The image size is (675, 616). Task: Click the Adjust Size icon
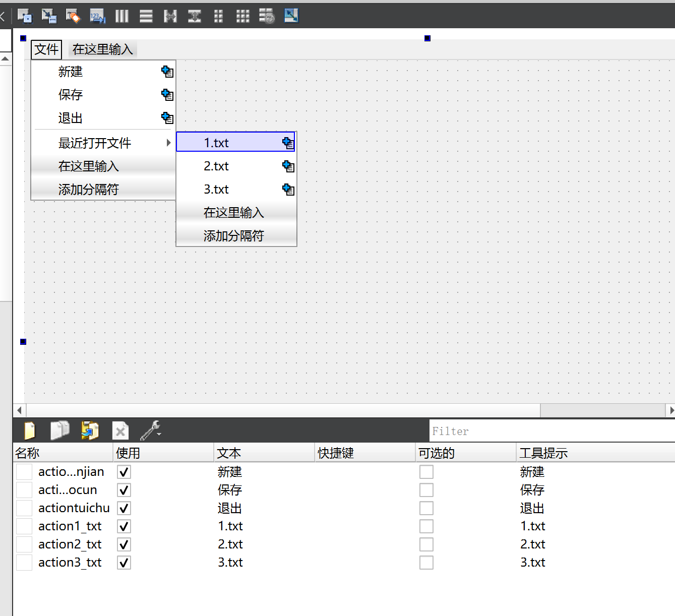coord(291,16)
